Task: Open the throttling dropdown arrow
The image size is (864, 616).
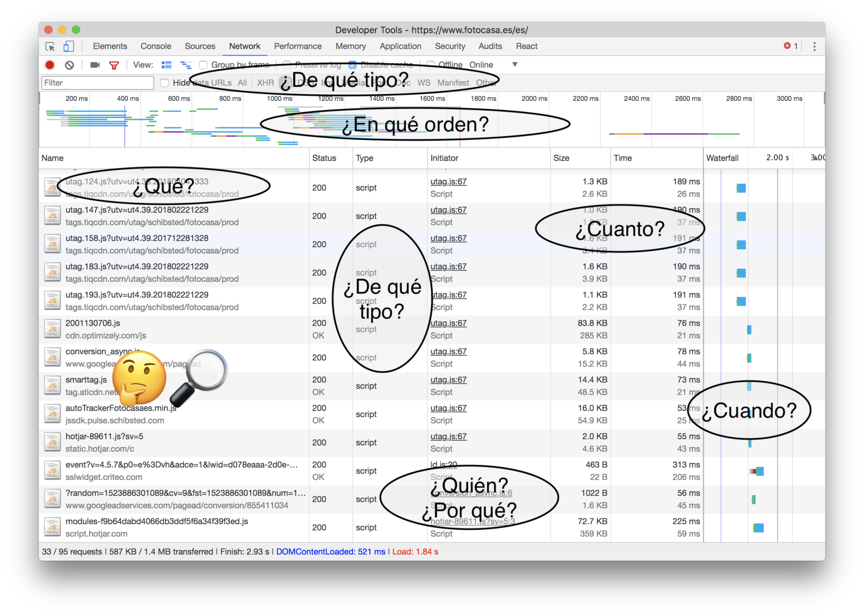Action: [515, 65]
